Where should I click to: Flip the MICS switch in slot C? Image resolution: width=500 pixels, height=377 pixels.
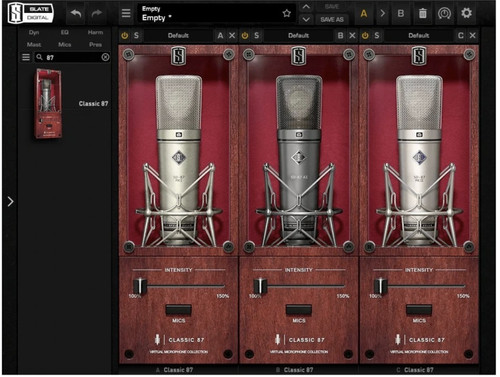[x=419, y=310]
